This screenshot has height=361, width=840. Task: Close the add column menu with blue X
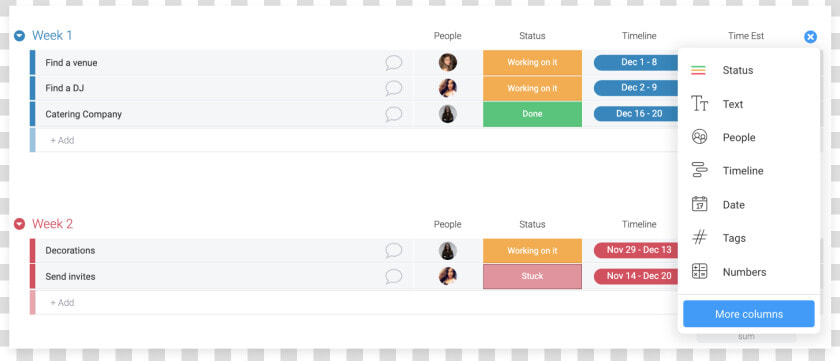tap(811, 36)
